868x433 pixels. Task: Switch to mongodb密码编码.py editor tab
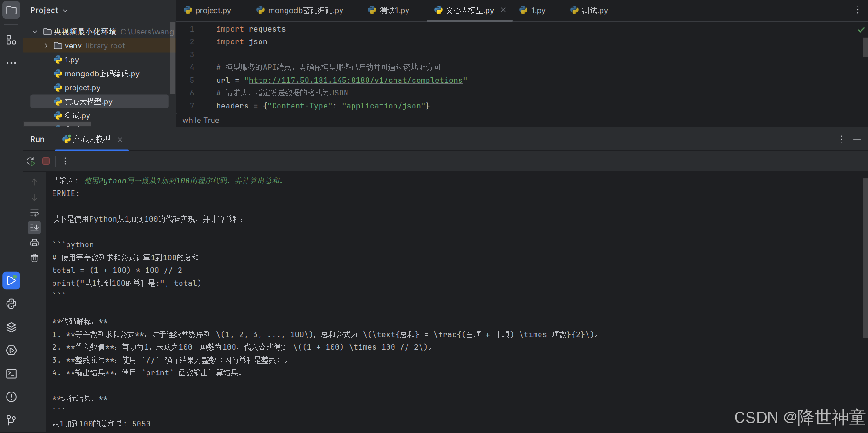pyautogui.click(x=300, y=10)
